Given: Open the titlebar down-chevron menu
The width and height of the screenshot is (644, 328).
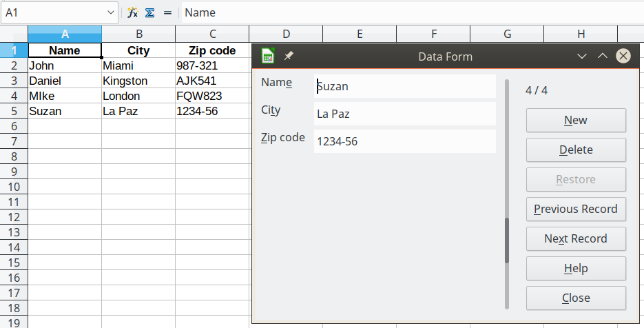Looking at the screenshot, I should pos(582,57).
